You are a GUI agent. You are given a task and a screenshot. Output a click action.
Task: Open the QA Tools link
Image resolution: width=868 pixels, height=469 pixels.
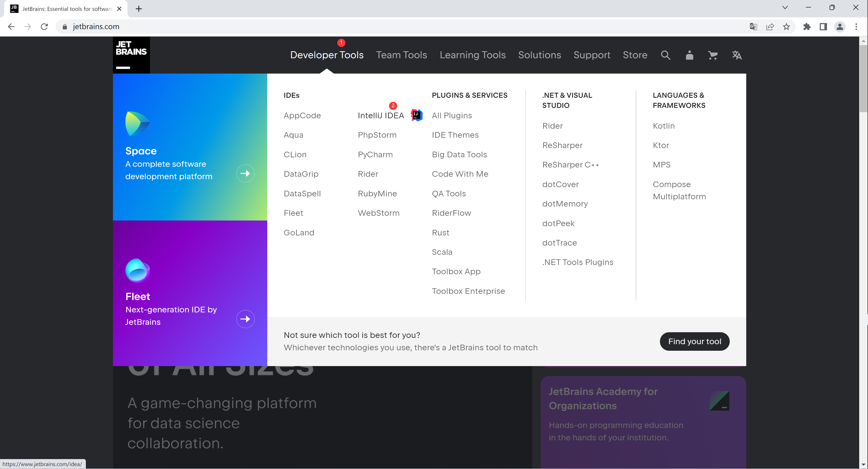449,194
